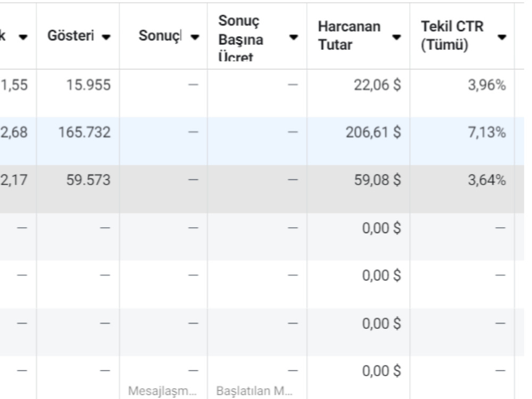Click the Başlatılan M... cost label
This screenshot has height=399, width=532.
[254, 391]
